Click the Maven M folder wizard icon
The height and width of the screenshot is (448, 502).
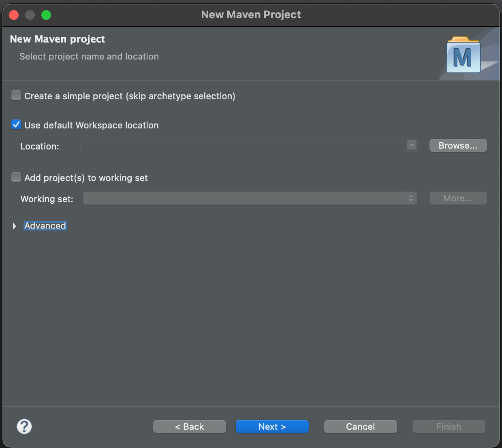point(464,55)
